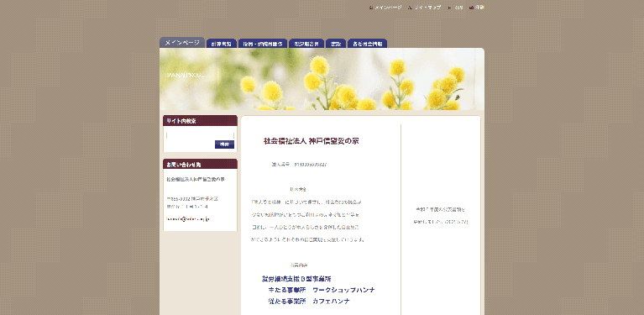Click the mimosa flower banner image

point(322,79)
